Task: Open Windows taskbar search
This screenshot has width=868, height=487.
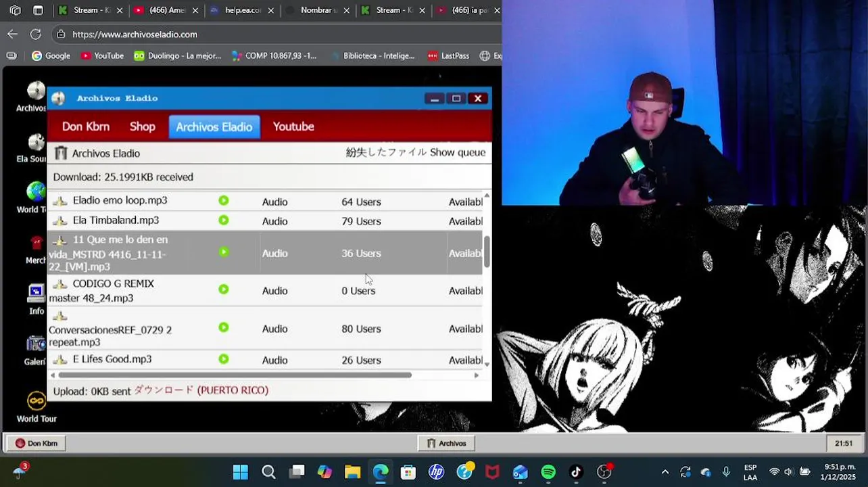Action: (x=268, y=472)
